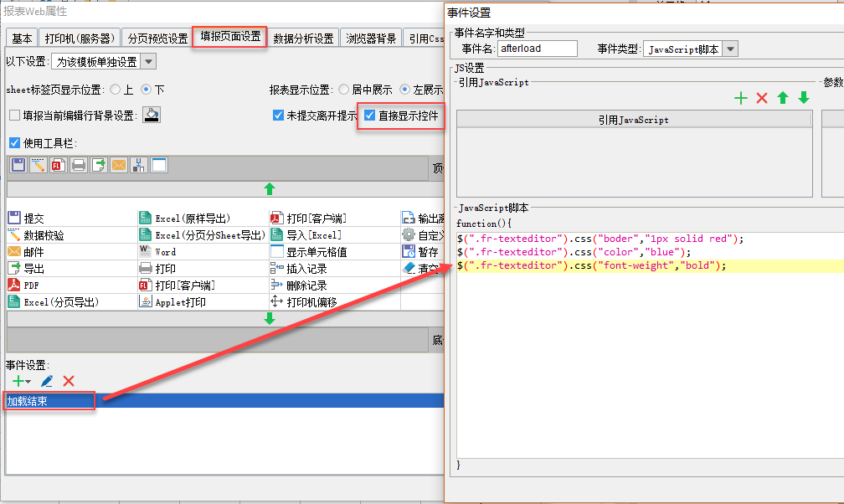The width and height of the screenshot is (844, 504).
Task: Open the 以下设置 template dropdown
Action: pos(148,61)
